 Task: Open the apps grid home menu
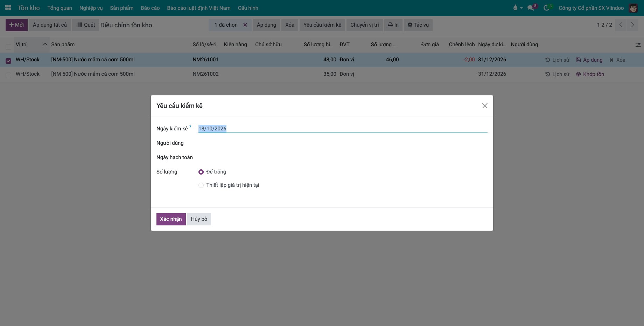pos(8,8)
